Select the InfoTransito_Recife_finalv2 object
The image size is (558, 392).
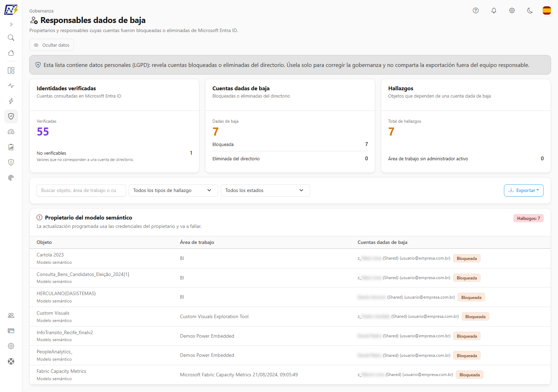pos(65,333)
